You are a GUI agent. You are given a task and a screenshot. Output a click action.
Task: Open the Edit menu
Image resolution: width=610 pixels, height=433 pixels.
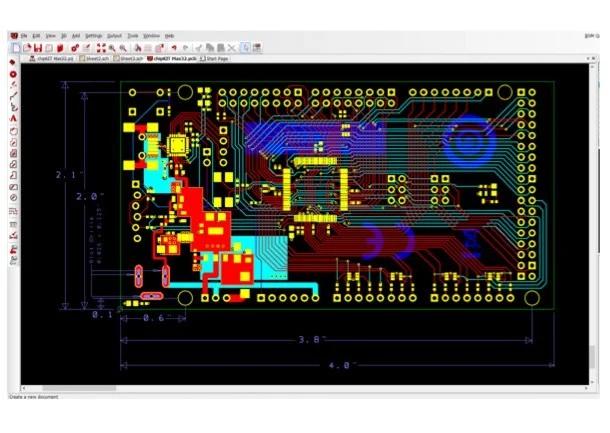click(x=36, y=36)
